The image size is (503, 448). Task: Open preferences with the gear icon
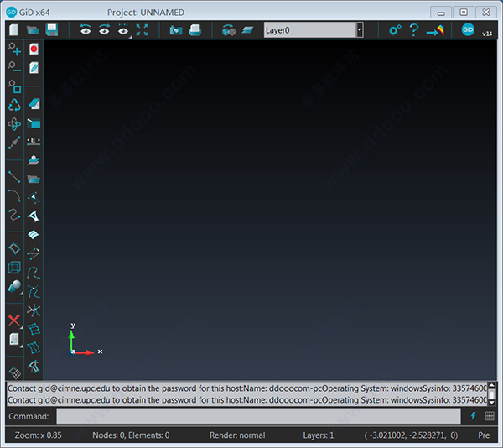point(395,30)
